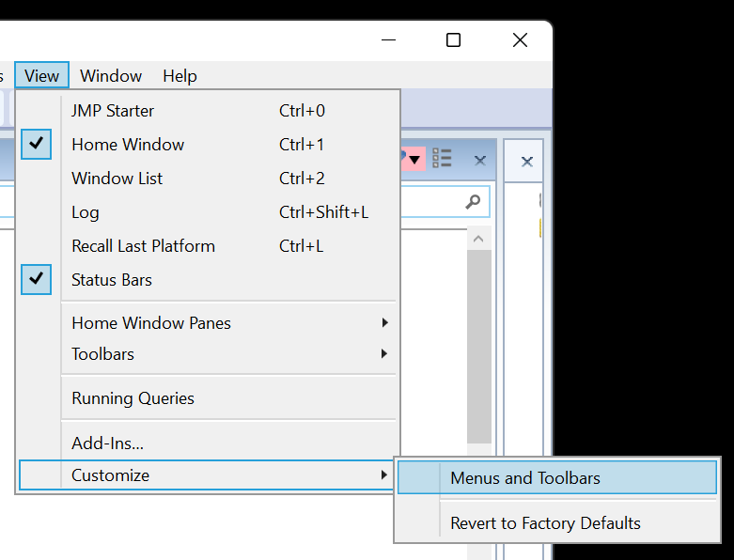Maximize the JMP window
This screenshot has height=560, width=734.
tap(453, 39)
